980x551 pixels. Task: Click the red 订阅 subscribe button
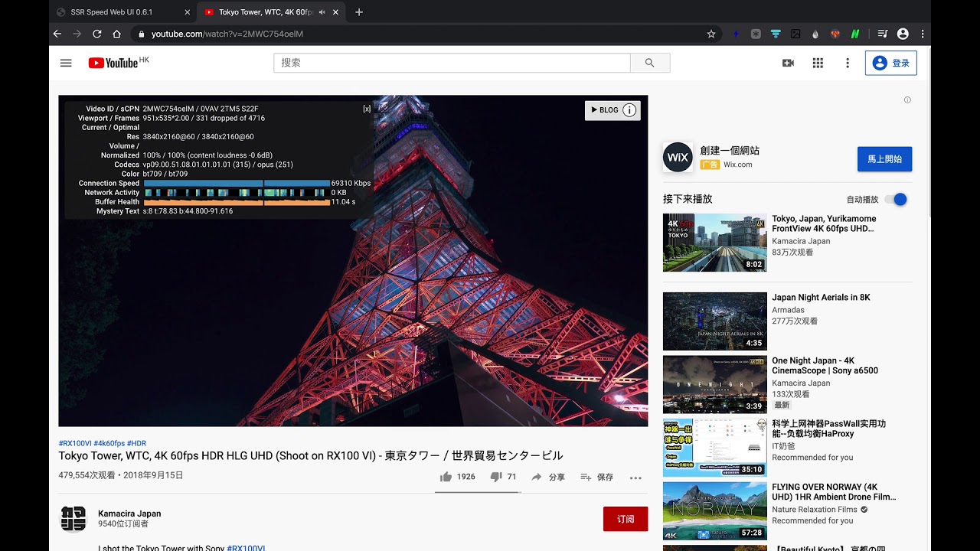coord(626,519)
